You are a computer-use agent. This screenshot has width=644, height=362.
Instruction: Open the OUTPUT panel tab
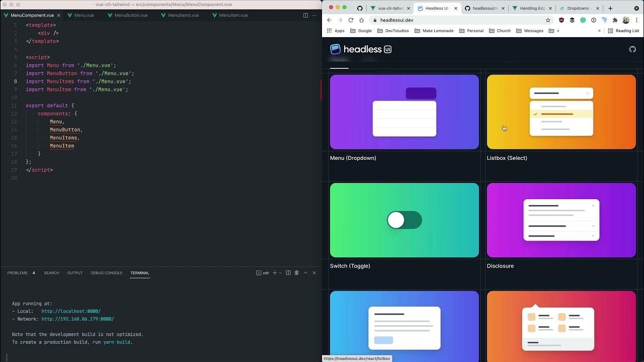(75, 273)
